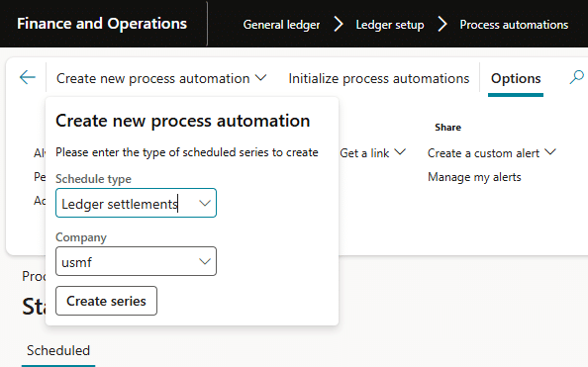Click Initialize process automations

tap(379, 78)
